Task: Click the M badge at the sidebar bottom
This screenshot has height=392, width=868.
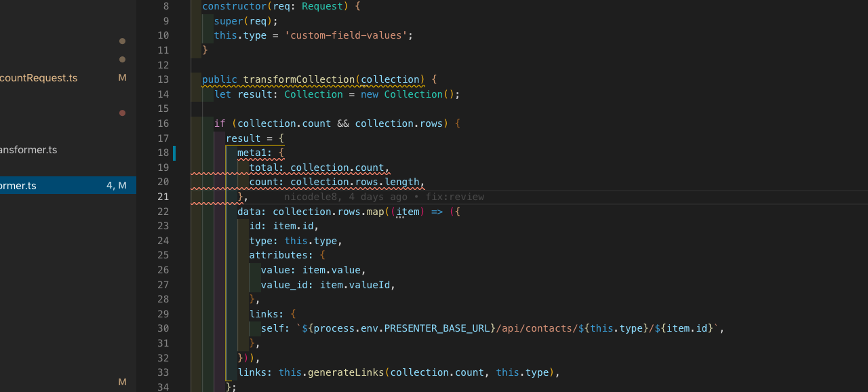Action: (x=122, y=382)
